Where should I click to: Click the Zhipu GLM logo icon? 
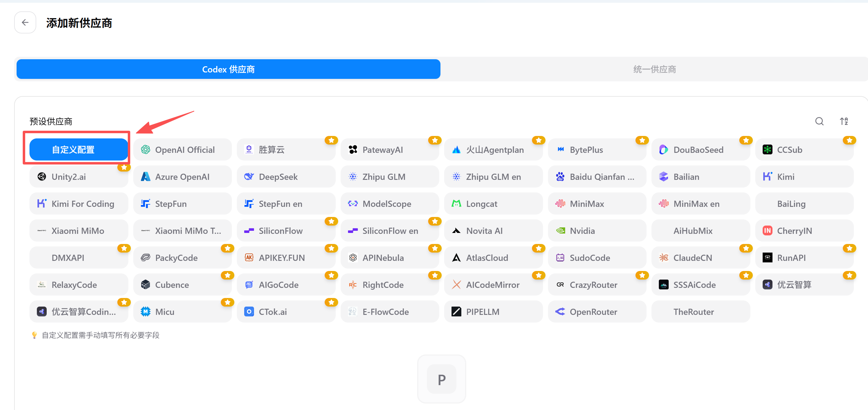coord(353,176)
